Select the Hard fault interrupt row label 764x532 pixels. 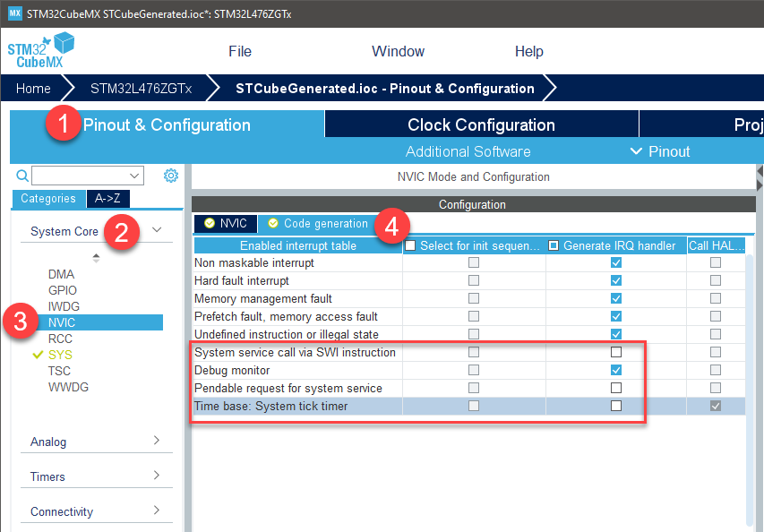point(242,280)
